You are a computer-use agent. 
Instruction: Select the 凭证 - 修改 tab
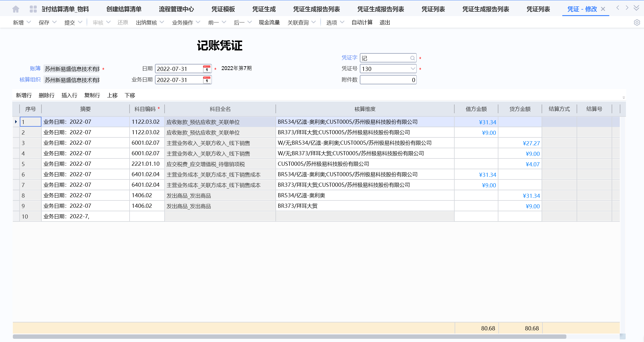click(x=582, y=9)
